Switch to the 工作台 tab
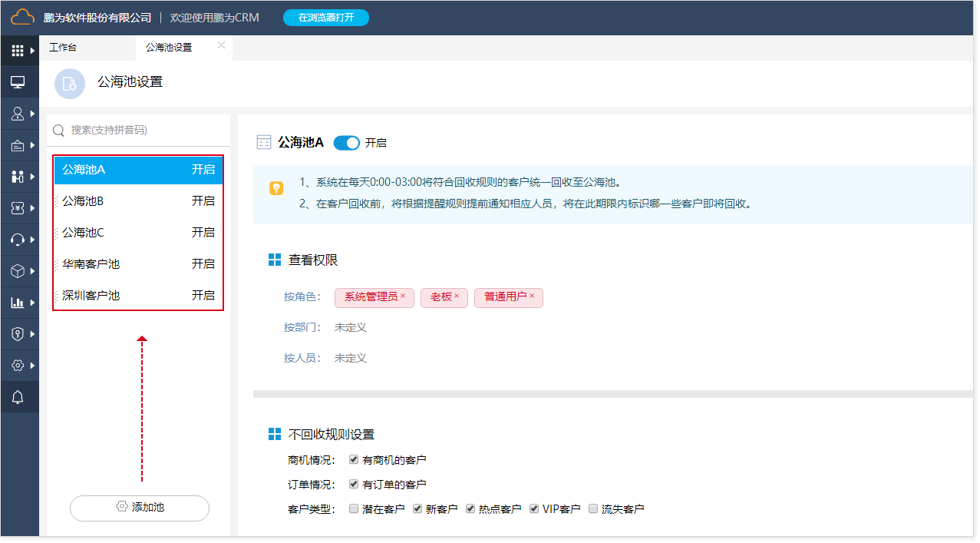This screenshot has height=543, width=980. coord(63,48)
